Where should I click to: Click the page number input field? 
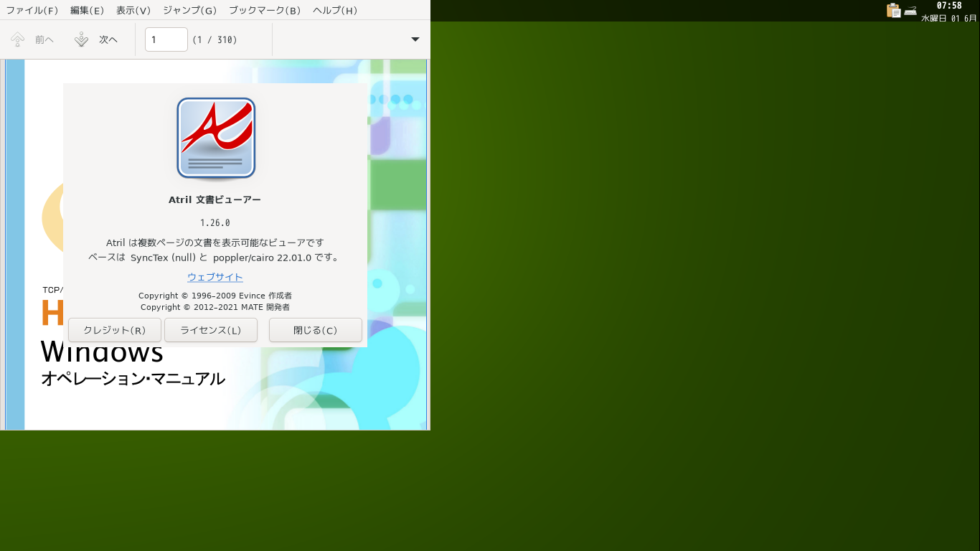(x=166, y=39)
